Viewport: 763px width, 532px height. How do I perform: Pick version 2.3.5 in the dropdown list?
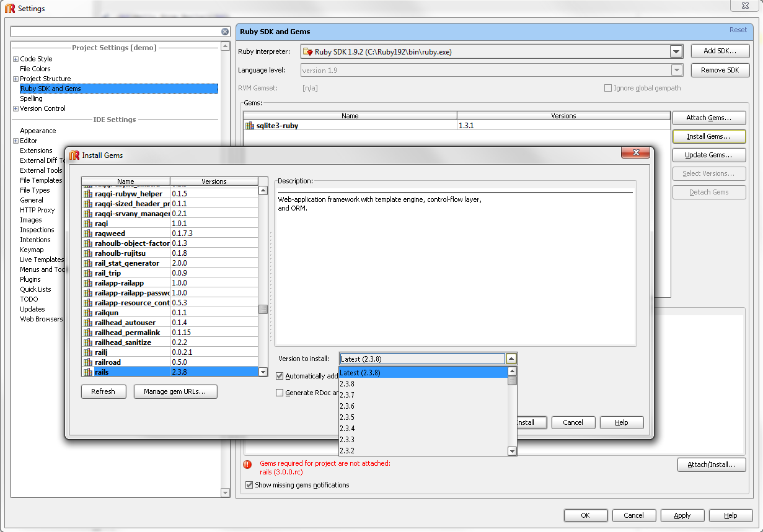tap(423, 417)
